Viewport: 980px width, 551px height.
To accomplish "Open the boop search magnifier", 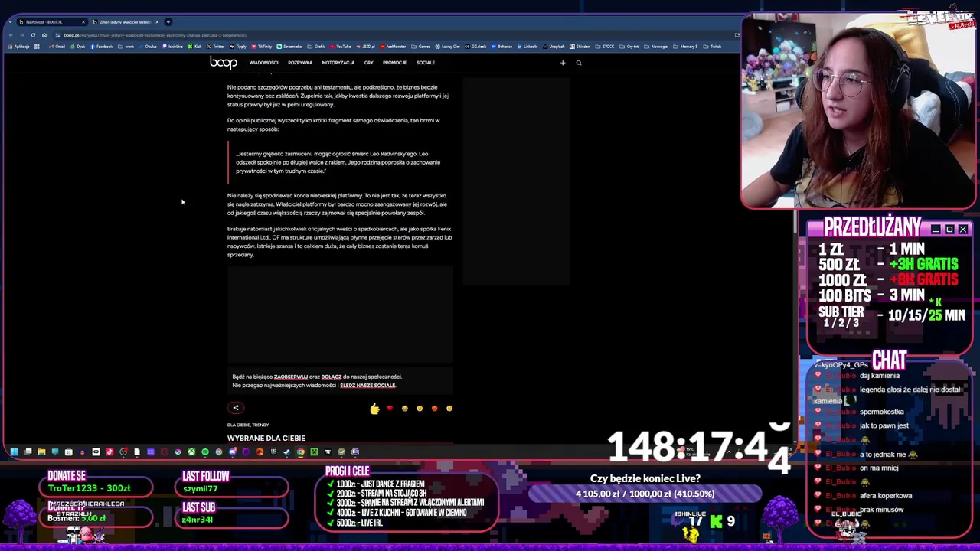I will (x=579, y=63).
